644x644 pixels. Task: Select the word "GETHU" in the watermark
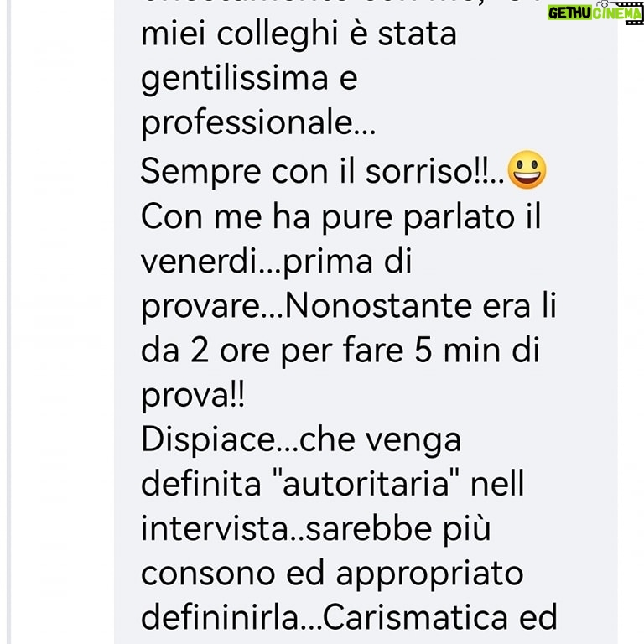coord(569,13)
